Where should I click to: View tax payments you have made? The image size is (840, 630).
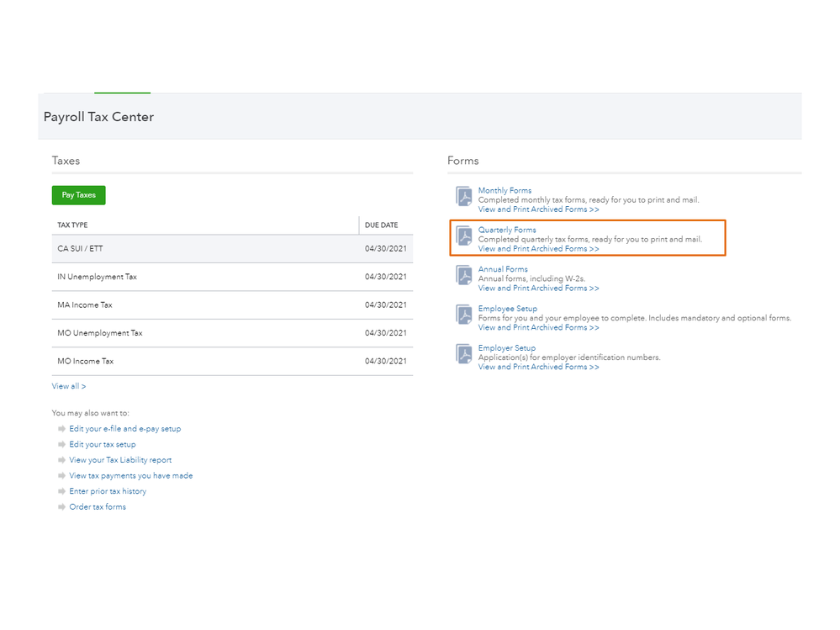click(x=130, y=476)
